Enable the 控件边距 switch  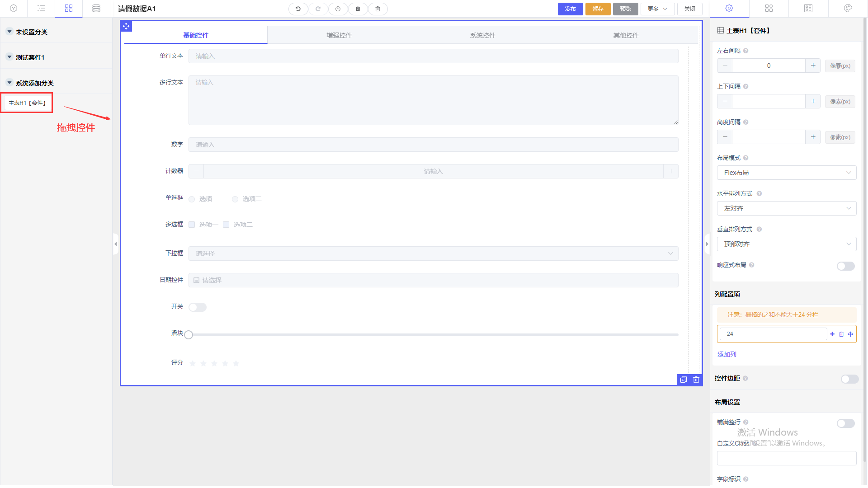click(x=849, y=379)
